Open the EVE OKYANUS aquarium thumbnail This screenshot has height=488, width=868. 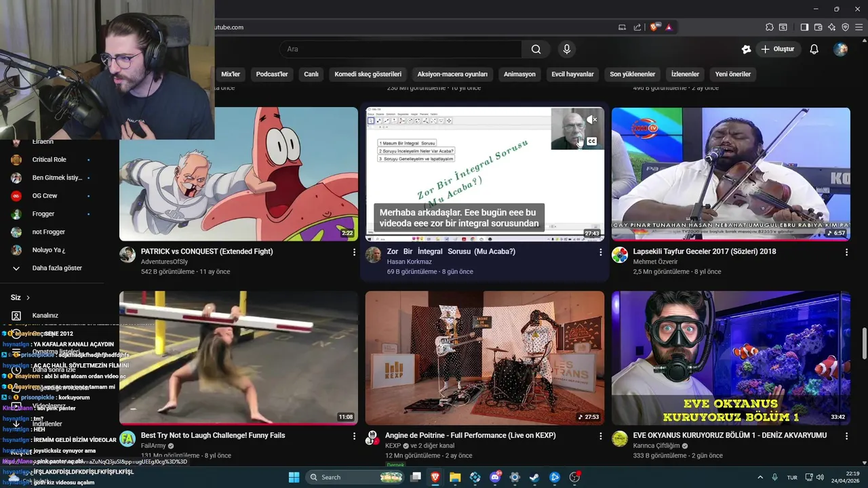(x=731, y=358)
